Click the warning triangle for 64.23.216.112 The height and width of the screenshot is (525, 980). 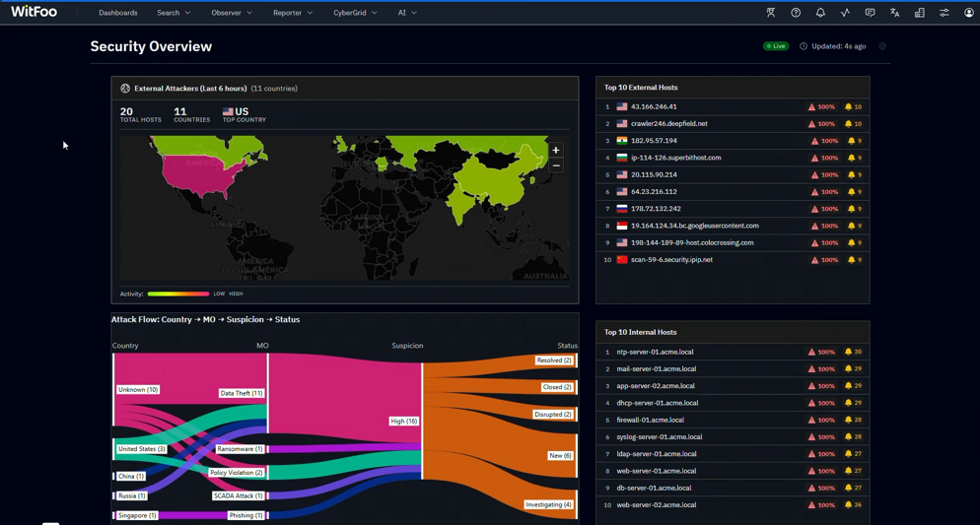point(814,192)
